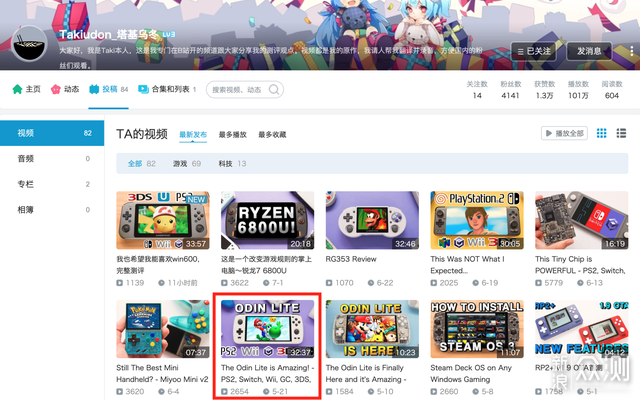This screenshot has height=400, width=640.
Task: Select 相簿 in the sidebar
Action: click(x=52, y=210)
